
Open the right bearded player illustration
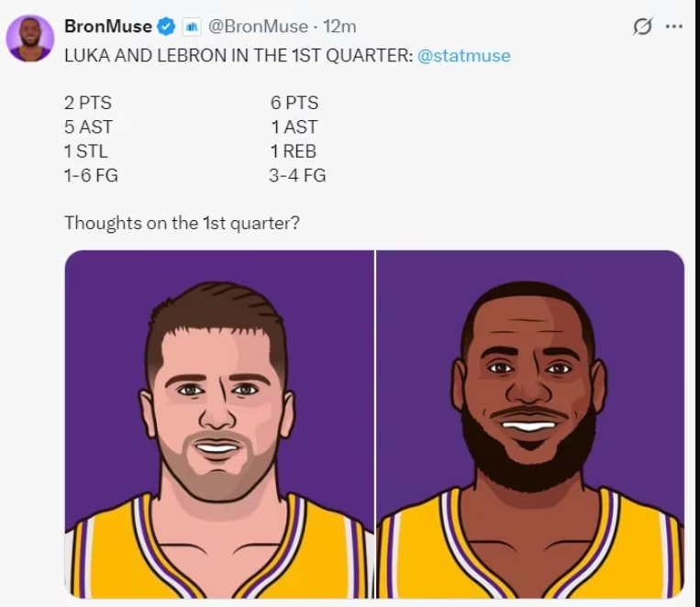pos(530,424)
